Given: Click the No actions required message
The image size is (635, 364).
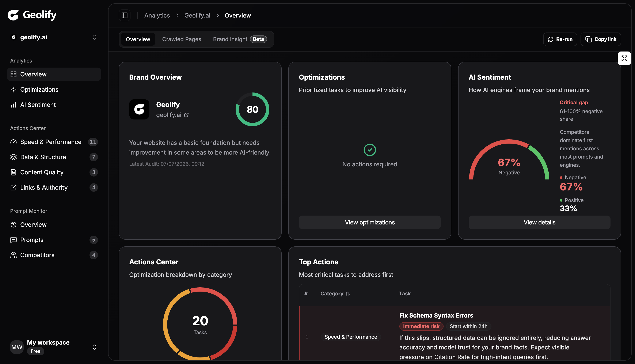Looking at the screenshot, I should tap(370, 164).
